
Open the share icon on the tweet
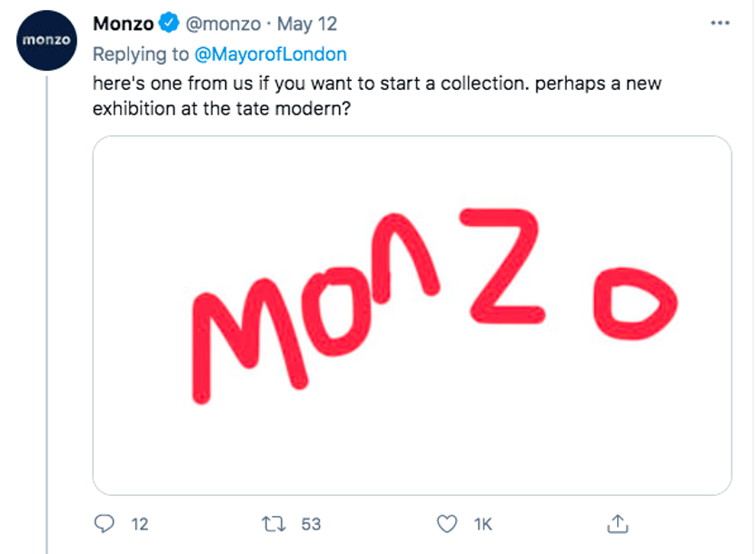[x=619, y=523]
